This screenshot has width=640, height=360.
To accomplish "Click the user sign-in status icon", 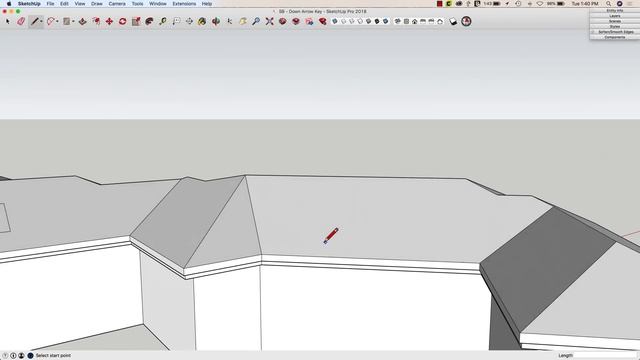I will pyautogui.click(x=21, y=356).
